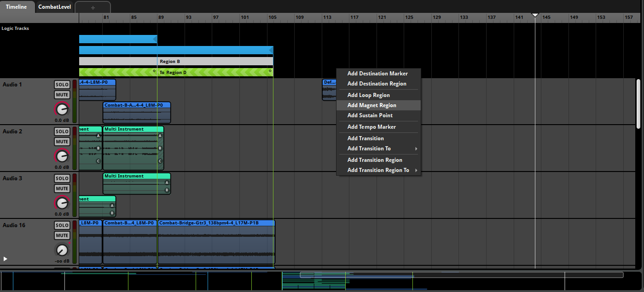Switch to the CombatLevel tab
This screenshot has height=292, width=644.
pyautogui.click(x=54, y=7)
